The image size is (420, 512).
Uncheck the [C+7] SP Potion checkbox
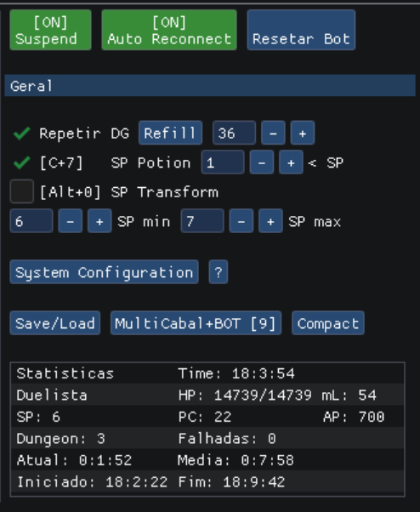(x=22, y=162)
